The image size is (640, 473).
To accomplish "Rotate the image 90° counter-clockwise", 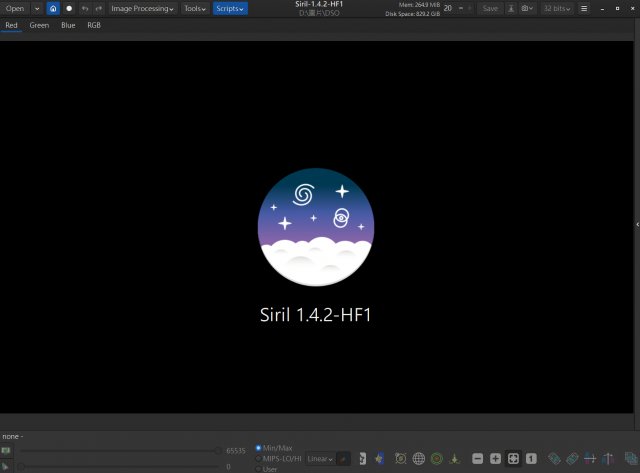I will [x=554, y=459].
